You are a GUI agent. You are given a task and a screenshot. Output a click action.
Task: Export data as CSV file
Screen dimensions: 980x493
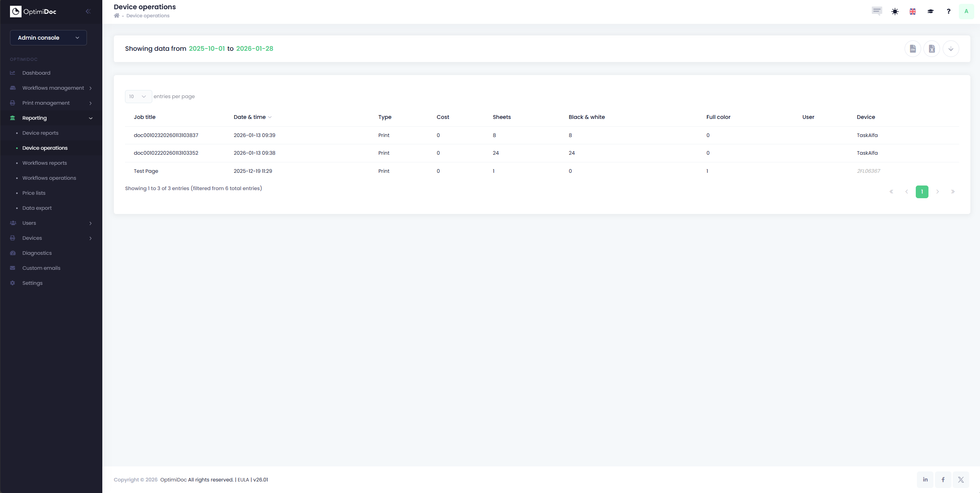(x=913, y=49)
